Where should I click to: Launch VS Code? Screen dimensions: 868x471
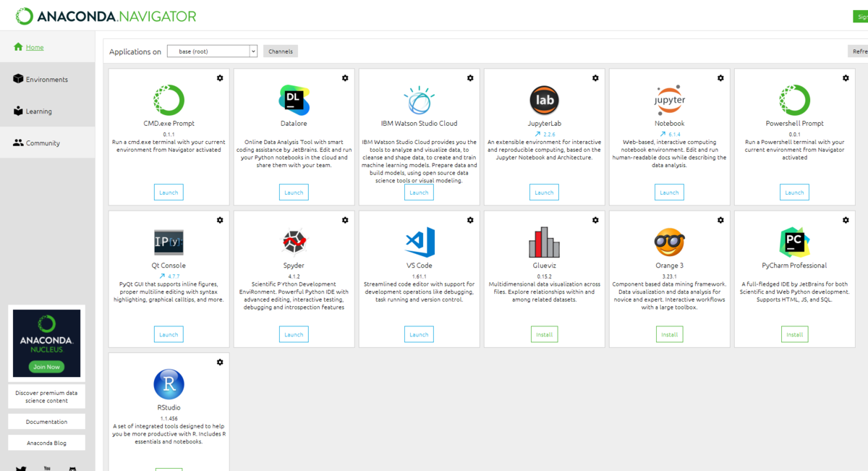[419, 334]
